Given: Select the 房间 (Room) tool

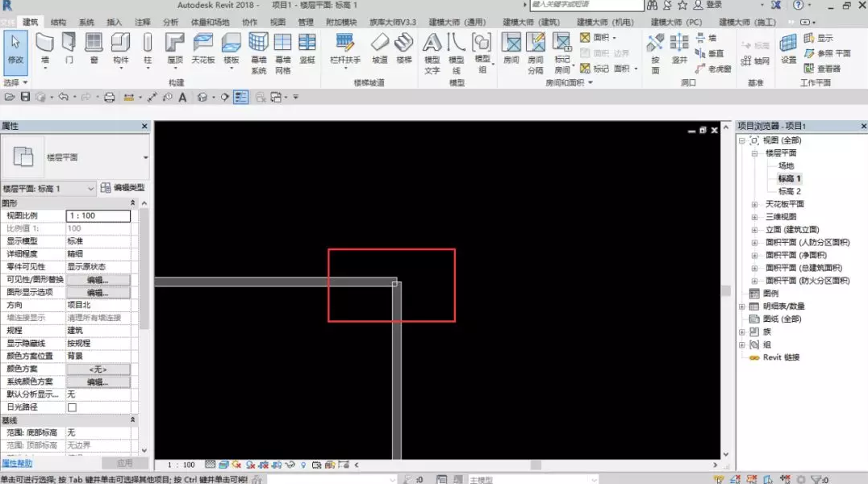Looking at the screenshot, I should (x=511, y=48).
